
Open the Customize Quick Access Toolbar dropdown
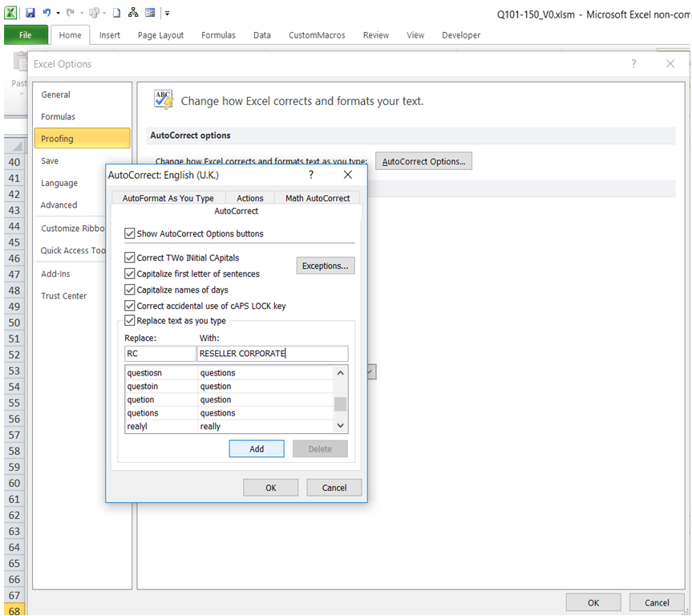[167, 12]
